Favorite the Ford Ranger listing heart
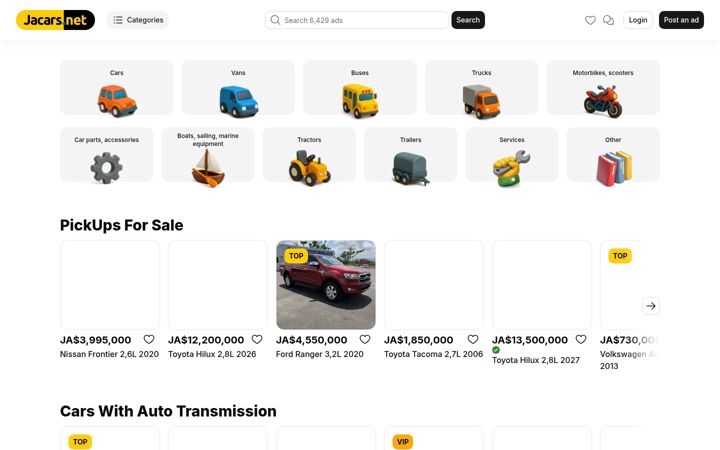Viewport: 720px width, 450px height. tap(365, 339)
